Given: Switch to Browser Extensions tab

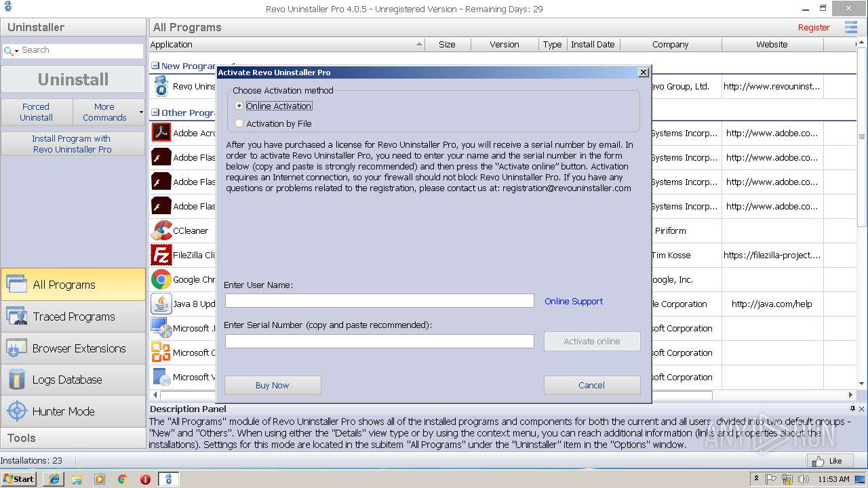Looking at the screenshot, I should coord(73,348).
